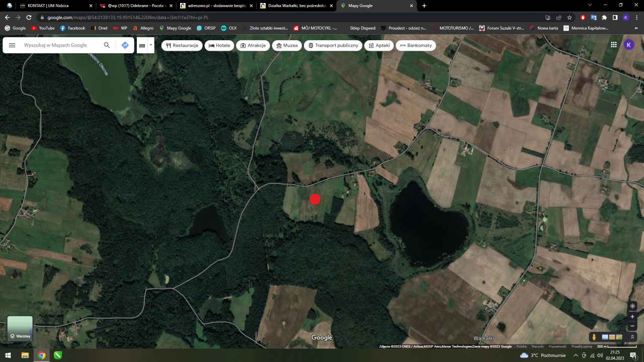
Task: Open the Prywatność privacy link
Action: click(x=557, y=346)
